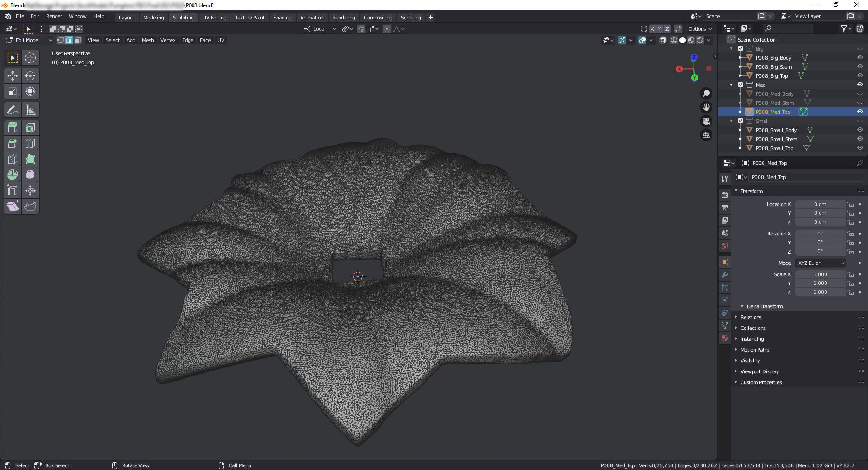Viewport: 868px width, 470px height.
Task: Add a new workspace with plus button
Action: [430, 18]
